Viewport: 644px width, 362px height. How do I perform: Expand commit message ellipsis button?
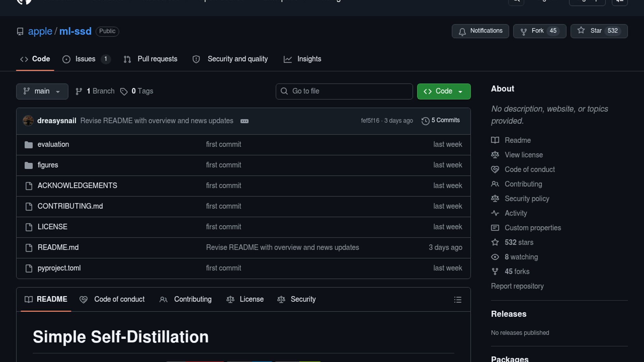[245, 121]
